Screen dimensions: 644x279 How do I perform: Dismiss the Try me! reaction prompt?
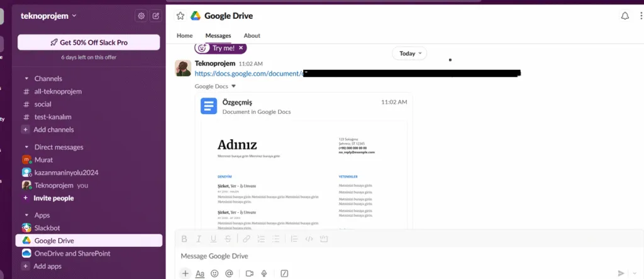coord(241,48)
